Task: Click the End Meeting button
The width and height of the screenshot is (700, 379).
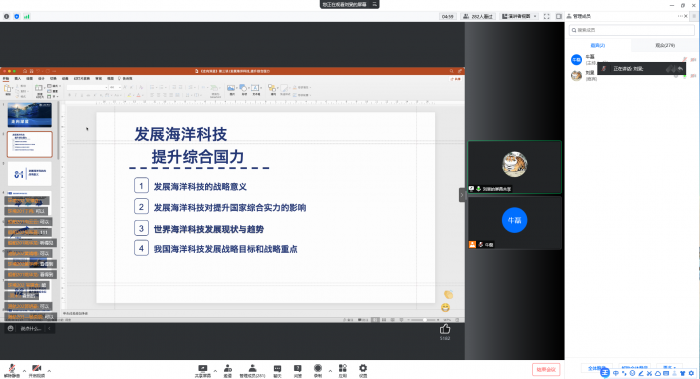Action: [546, 370]
